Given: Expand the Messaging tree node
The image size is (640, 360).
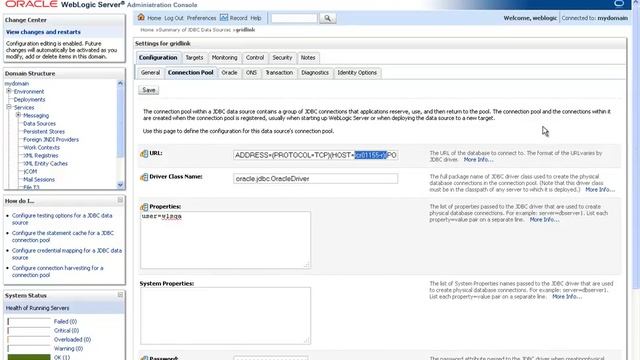Looking at the screenshot, I should [x=18, y=115].
